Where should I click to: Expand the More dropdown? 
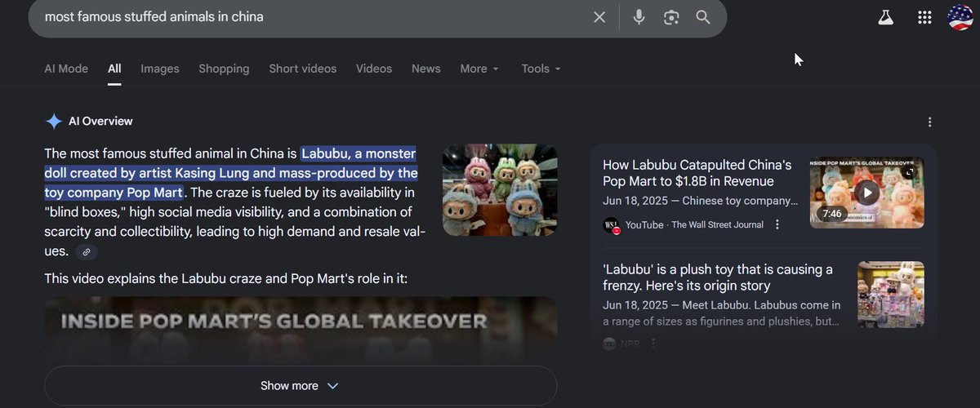coord(479,69)
